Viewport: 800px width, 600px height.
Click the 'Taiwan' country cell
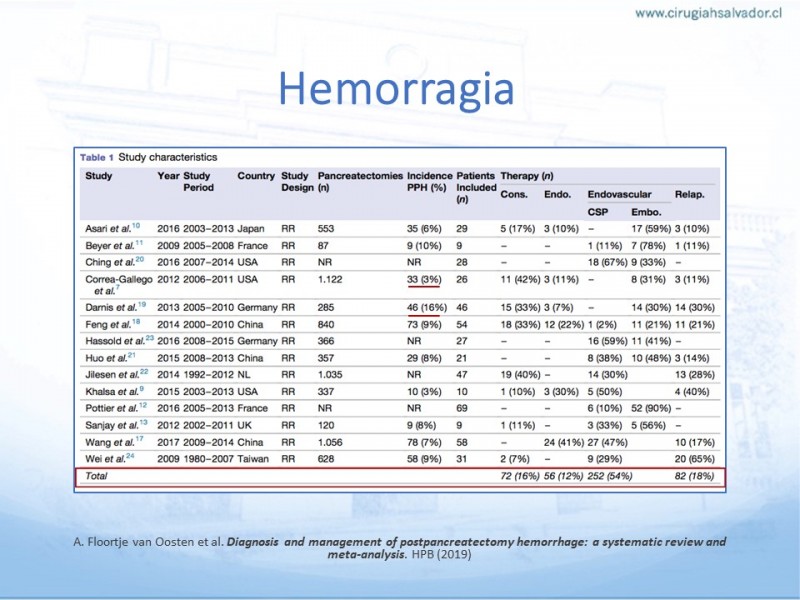253,459
